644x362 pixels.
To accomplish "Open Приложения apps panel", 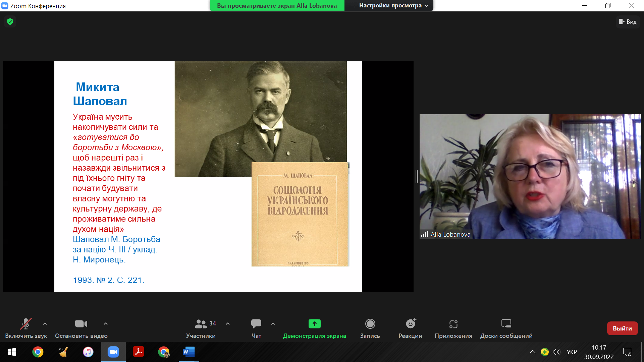I will click(453, 328).
